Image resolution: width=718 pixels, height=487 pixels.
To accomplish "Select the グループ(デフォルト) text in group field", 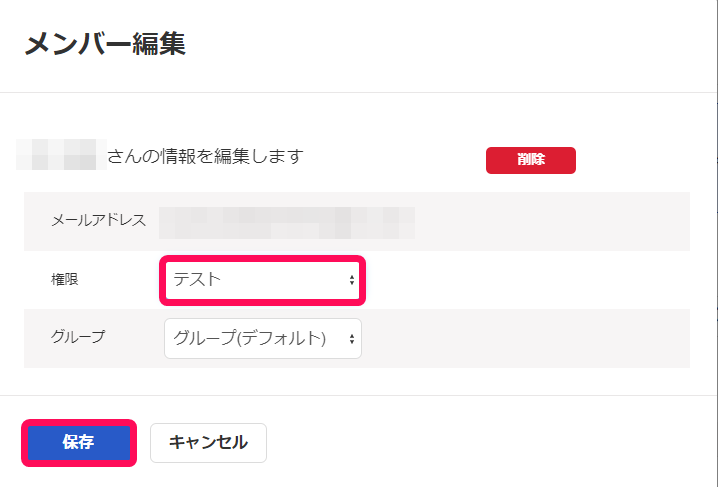I will (x=250, y=338).
